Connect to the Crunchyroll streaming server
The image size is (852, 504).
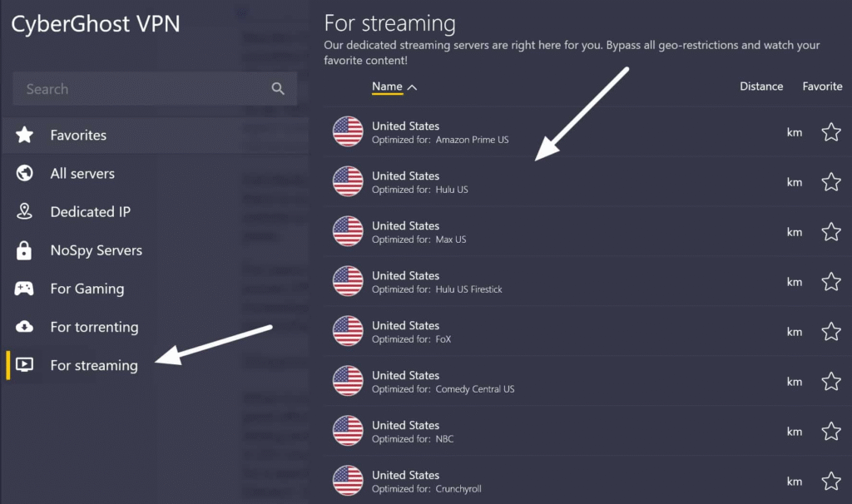[x=458, y=481]
